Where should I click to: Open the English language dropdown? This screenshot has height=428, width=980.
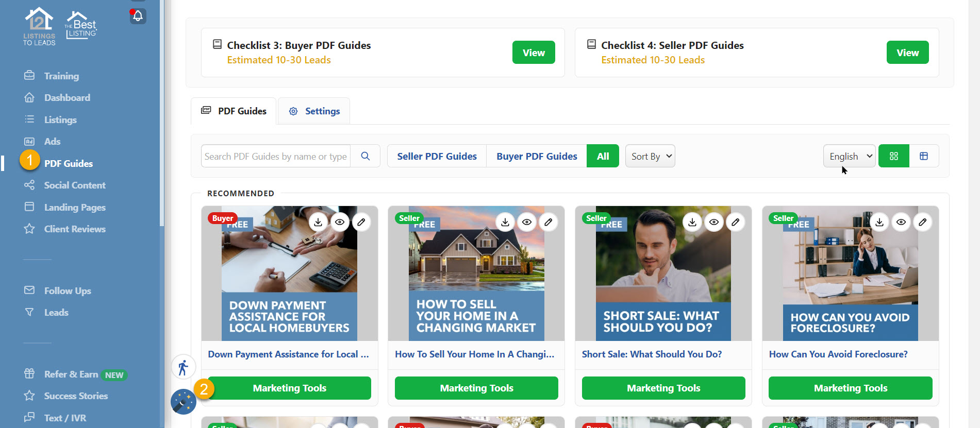(x=849, y=156)
